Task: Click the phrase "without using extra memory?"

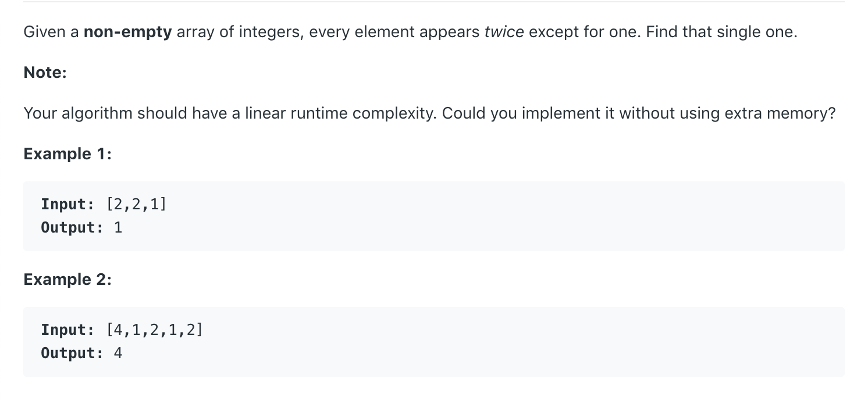Action: click(x=727, y=113)
